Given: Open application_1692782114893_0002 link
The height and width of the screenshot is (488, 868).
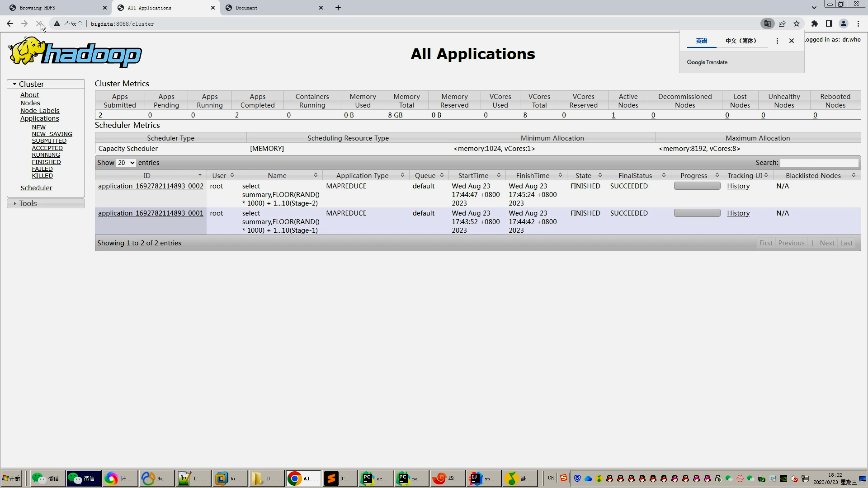Looking at the screenshot, I should point(151,186).
